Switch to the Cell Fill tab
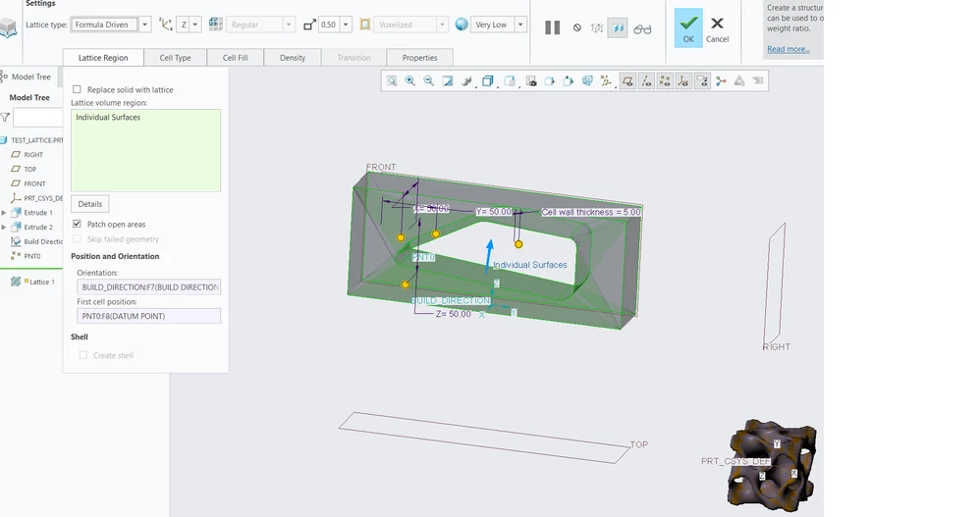 pos(235,58)
